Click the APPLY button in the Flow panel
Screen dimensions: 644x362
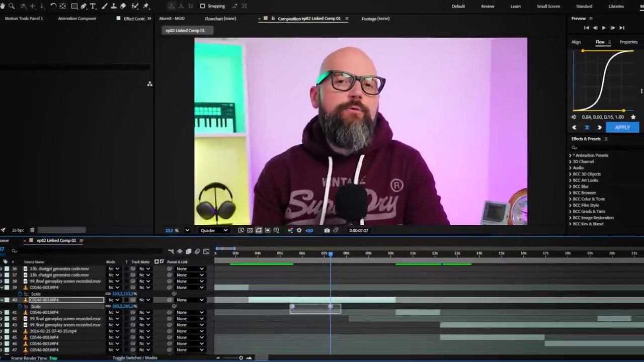tap(622, 127)
